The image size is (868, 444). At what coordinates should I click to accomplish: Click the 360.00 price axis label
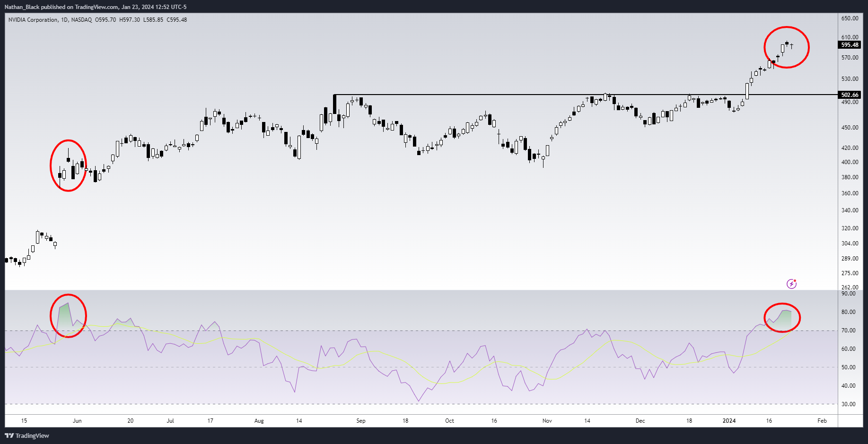(850, 193)
